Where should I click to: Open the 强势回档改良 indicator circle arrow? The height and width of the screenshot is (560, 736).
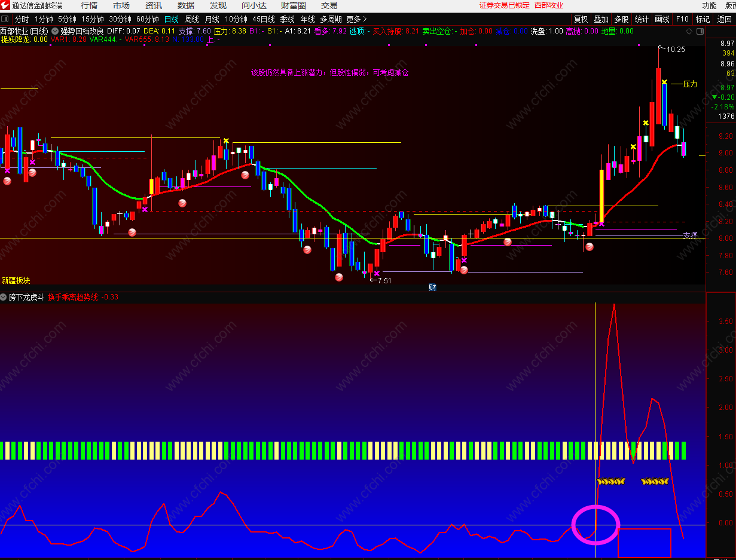[x=56, y=31]
